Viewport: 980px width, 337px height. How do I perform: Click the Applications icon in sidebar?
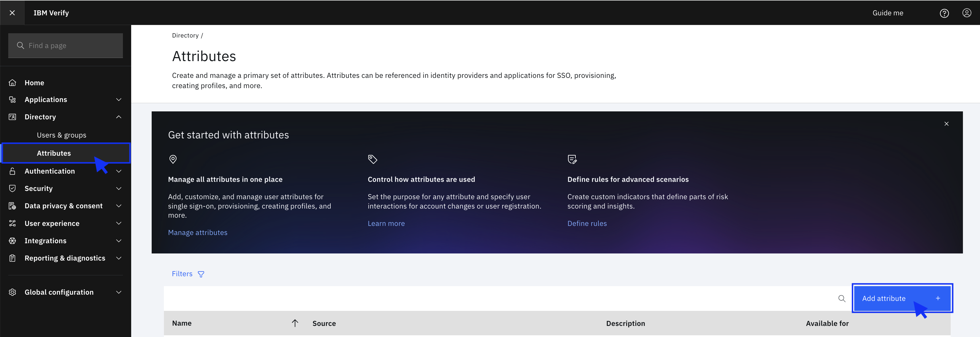tap(13, 99)
